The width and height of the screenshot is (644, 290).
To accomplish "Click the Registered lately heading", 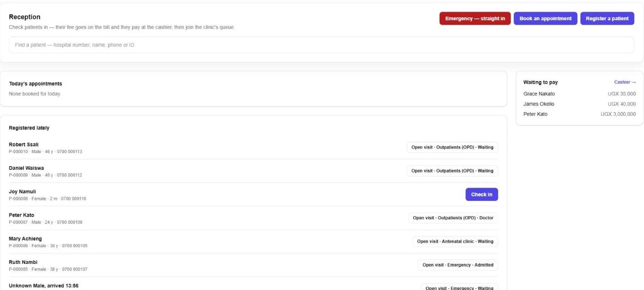I will [29, 128].
